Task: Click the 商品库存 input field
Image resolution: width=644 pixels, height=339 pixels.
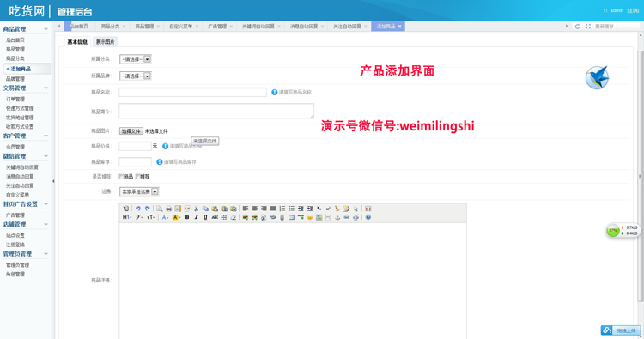Action: click(x=135, y=161)
